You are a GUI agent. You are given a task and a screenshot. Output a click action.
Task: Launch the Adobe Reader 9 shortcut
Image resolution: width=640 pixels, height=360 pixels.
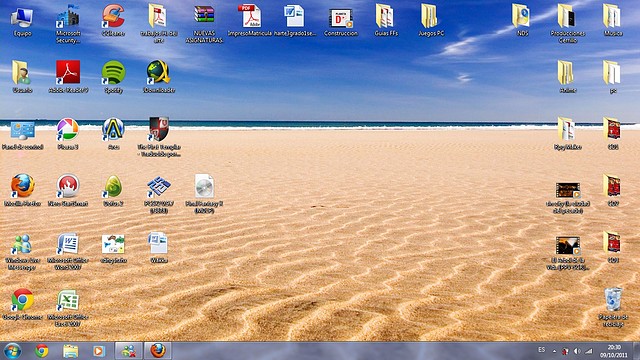click(68, 72)
